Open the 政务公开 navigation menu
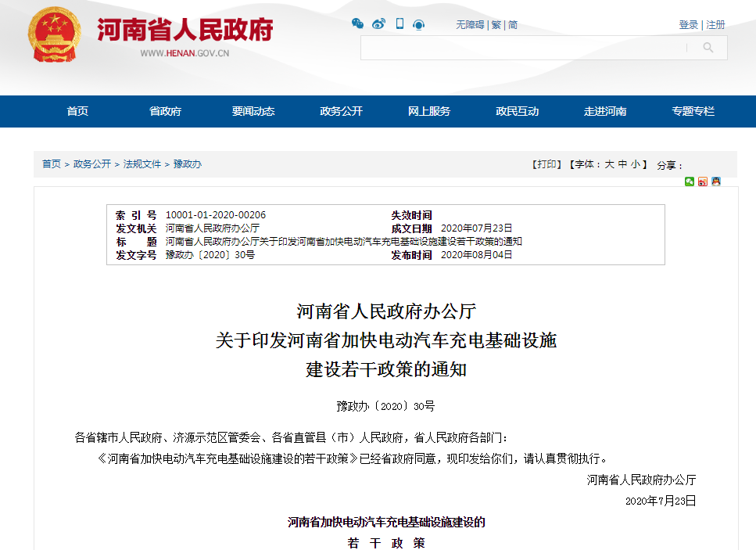This screenshot has width=756, height=550. tap(341, 111)
